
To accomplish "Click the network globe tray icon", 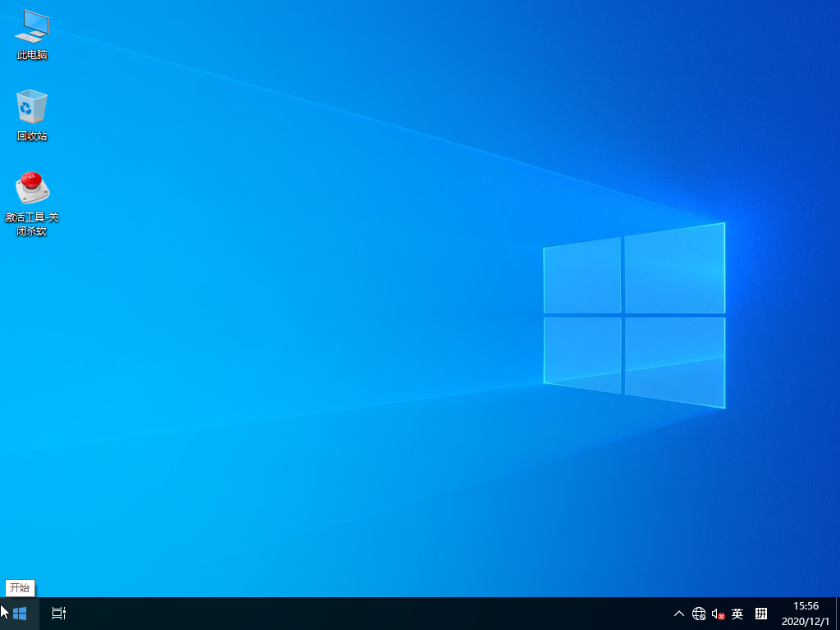I will (x=699, y=614).
